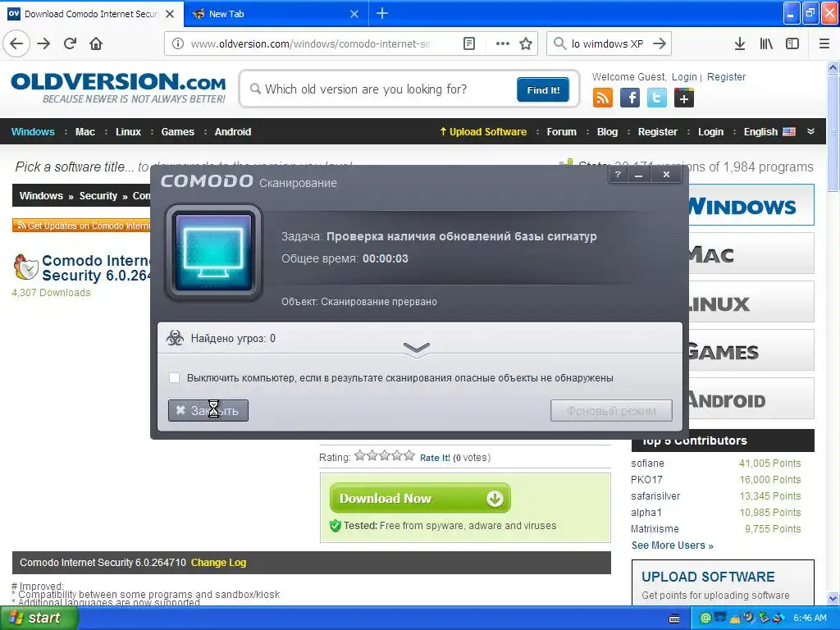Show site information icon in address bar
The width and height of the screenshot is (840, 630).
click(178, 43)
